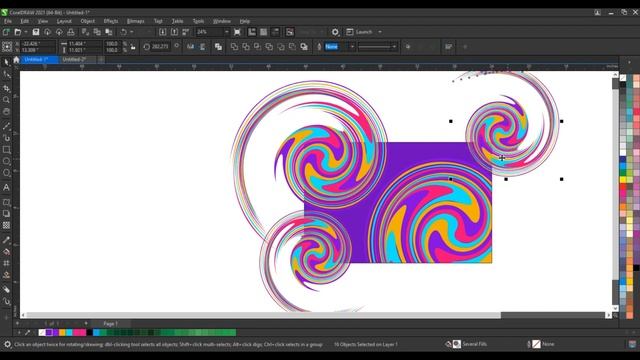Image resolution: width=640 pixels, height=360 pixels.
Task: Open the Object menu
Action: point(87,21)
